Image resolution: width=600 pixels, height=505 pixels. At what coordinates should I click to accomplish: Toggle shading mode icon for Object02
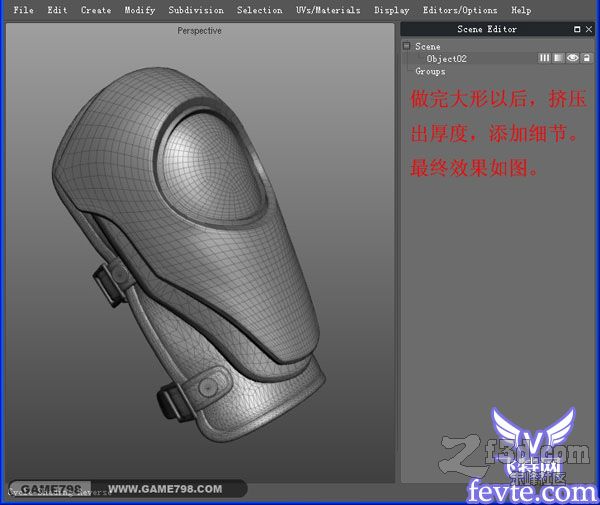tap(558, 58)
